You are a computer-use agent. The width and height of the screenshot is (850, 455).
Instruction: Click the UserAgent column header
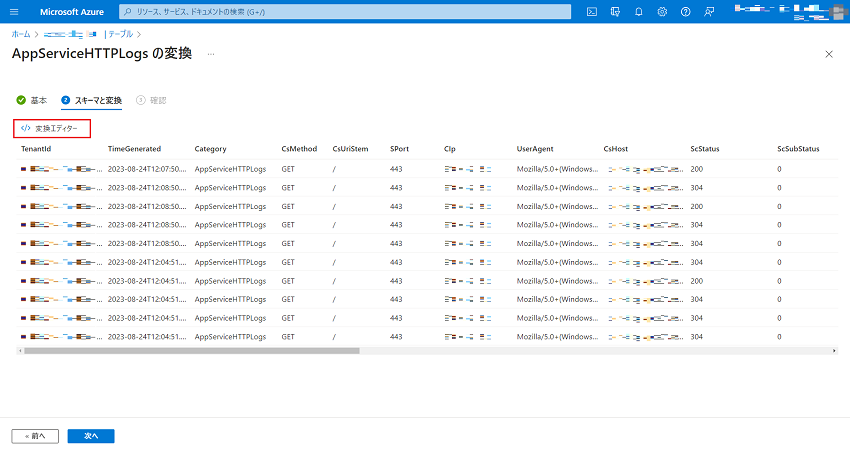535,149
